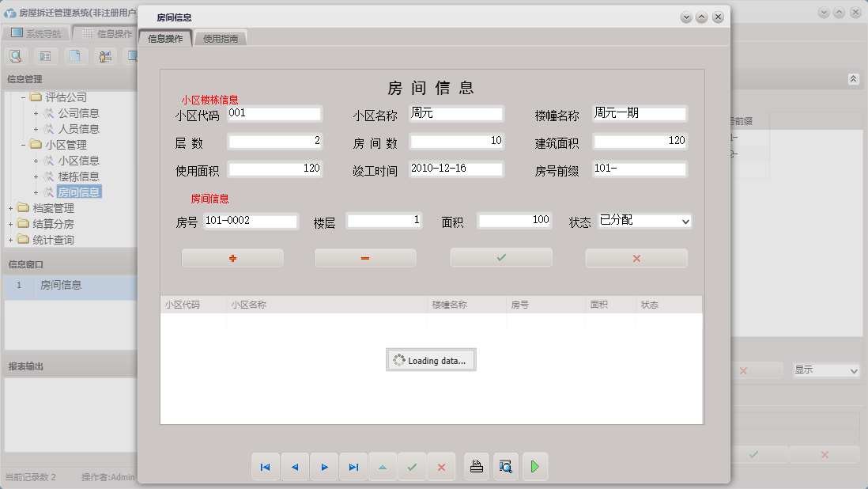Select the search/preview icon in the toolbar
The image size is (868, 489).
[x=16, y=55]
